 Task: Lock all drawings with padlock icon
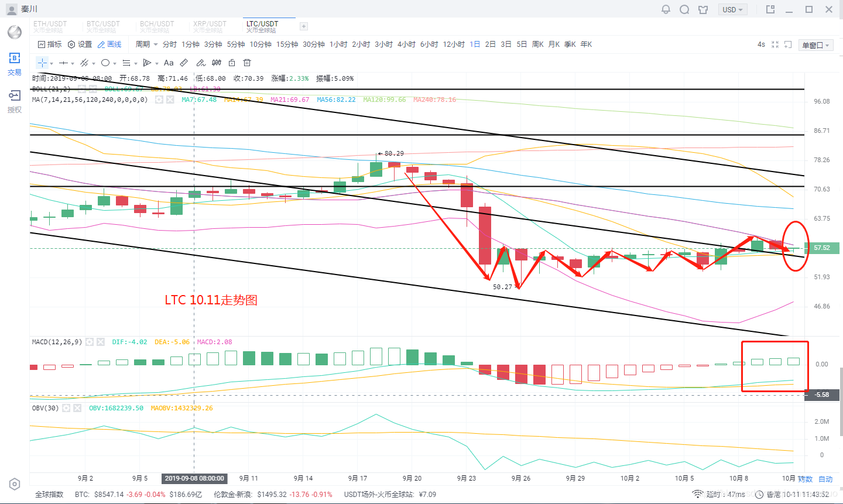coord(232,63)
